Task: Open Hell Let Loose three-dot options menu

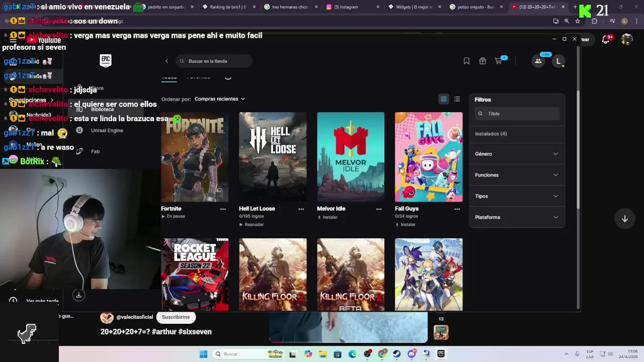Action: (301, 209)
